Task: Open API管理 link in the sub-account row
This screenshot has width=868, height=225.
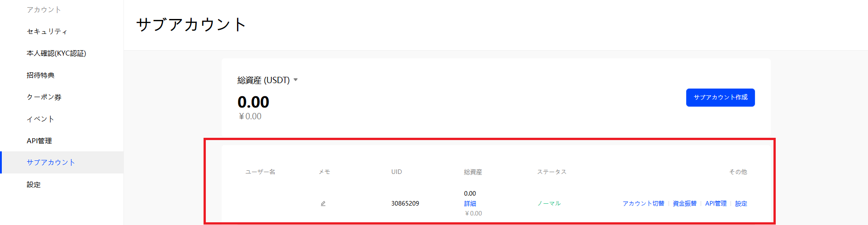Action: [x=716, y=204]
